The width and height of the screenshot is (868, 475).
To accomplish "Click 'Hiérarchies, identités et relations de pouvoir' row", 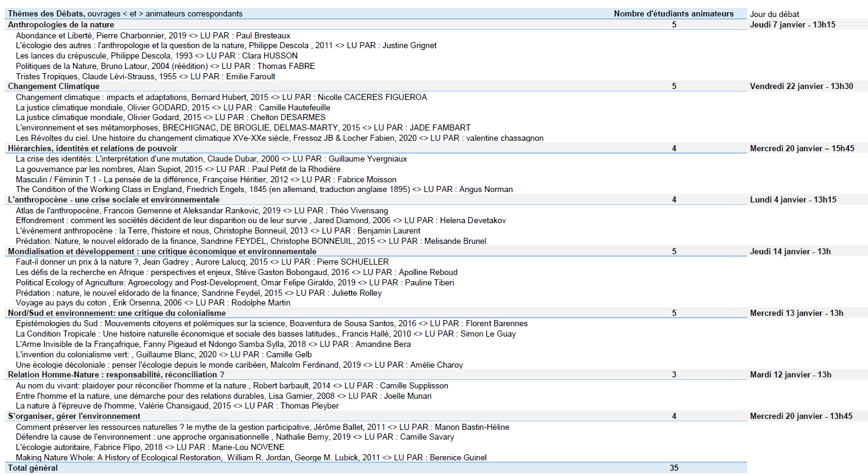I will click(x=92, y=148).
